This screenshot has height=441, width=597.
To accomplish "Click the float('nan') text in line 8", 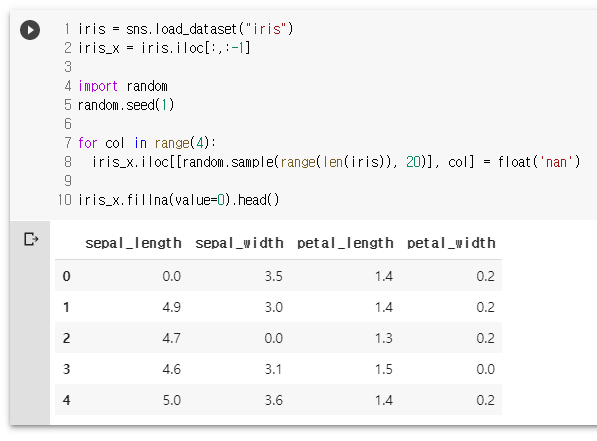I will click(539, 162).
